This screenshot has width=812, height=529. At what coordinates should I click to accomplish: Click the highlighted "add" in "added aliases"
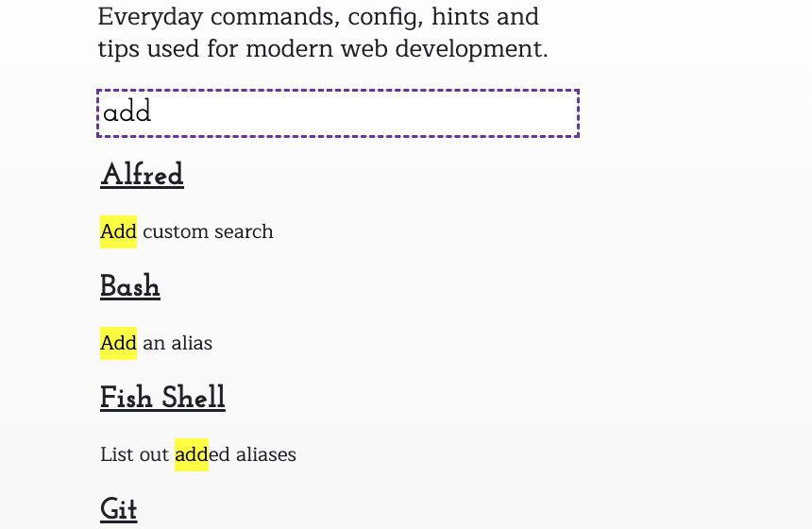point(191,454)
